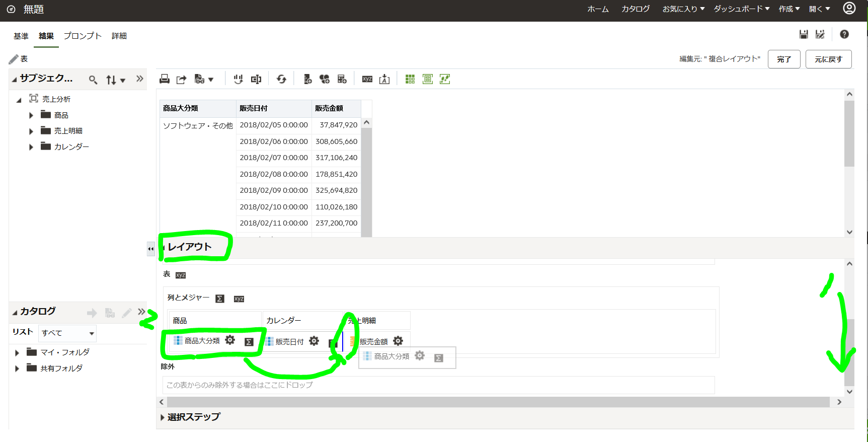Click the layout pane vertical scrollbar
868x442 pixels.
click(849, 352)
